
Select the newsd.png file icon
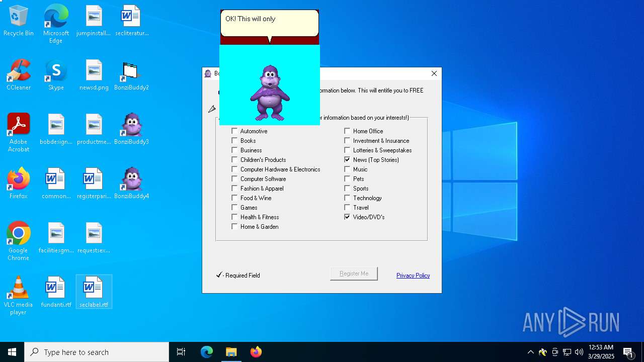tap(94, 75)
